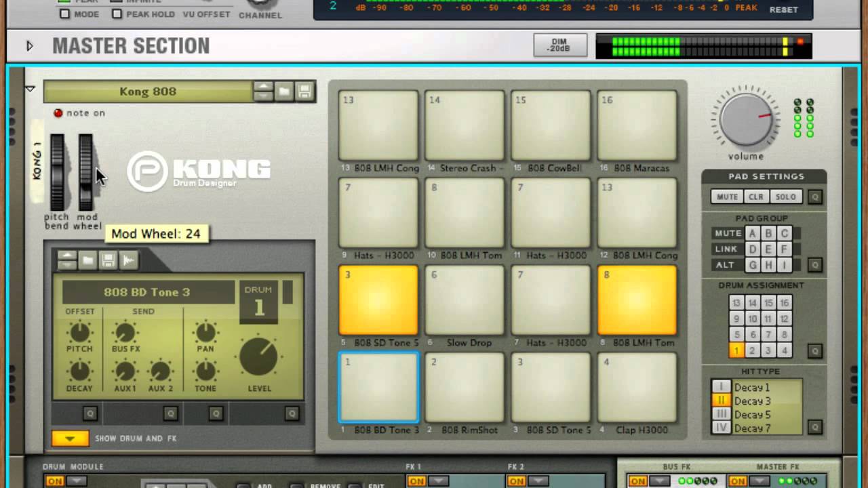Open the Kong 808 patch name display

(x=148, y=91)
